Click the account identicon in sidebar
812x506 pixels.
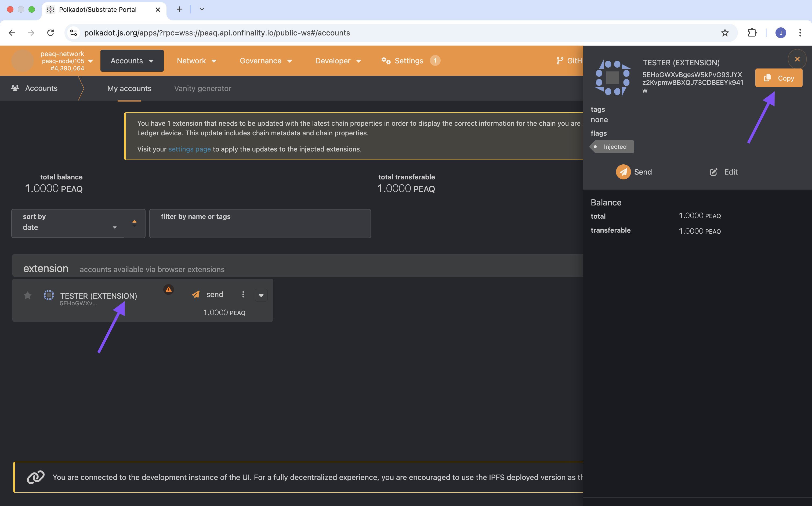pyautogui.click(x=612, y=78)
